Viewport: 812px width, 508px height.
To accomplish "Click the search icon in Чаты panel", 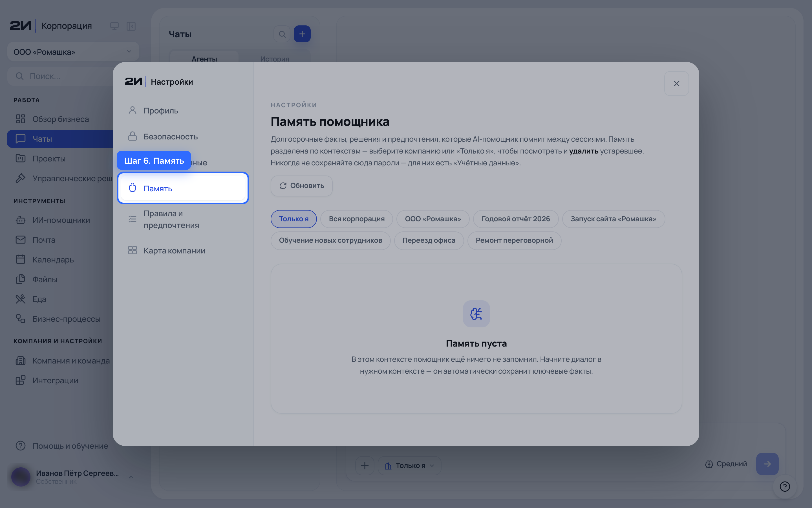I will pyautogui.click(x=282, y=34).
